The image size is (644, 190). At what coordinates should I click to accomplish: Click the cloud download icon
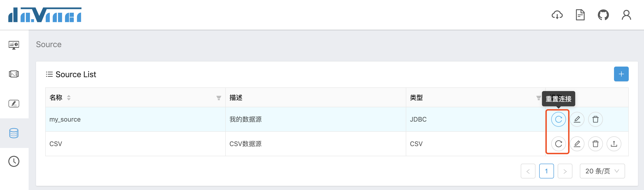pos(557,15)
